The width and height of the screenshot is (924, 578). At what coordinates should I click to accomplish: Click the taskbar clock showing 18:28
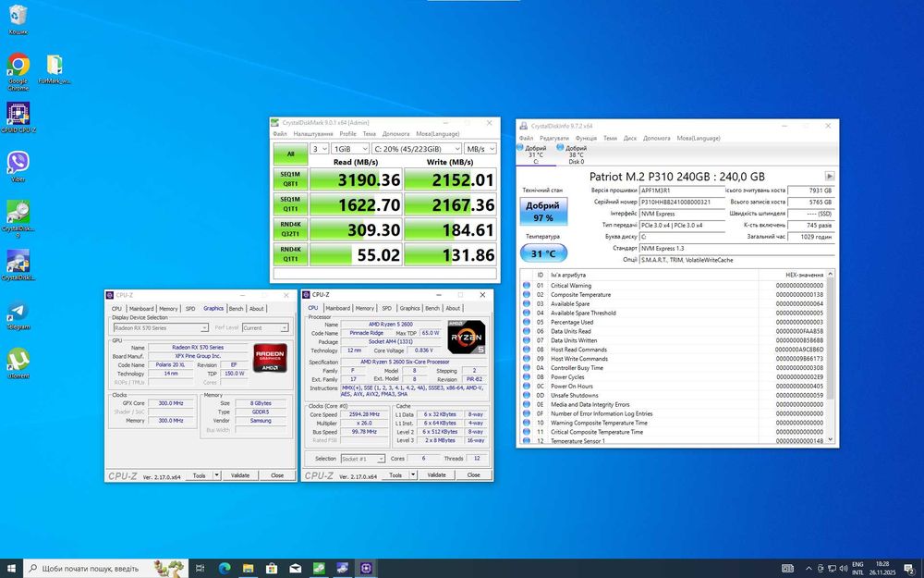tap(881, 569)
